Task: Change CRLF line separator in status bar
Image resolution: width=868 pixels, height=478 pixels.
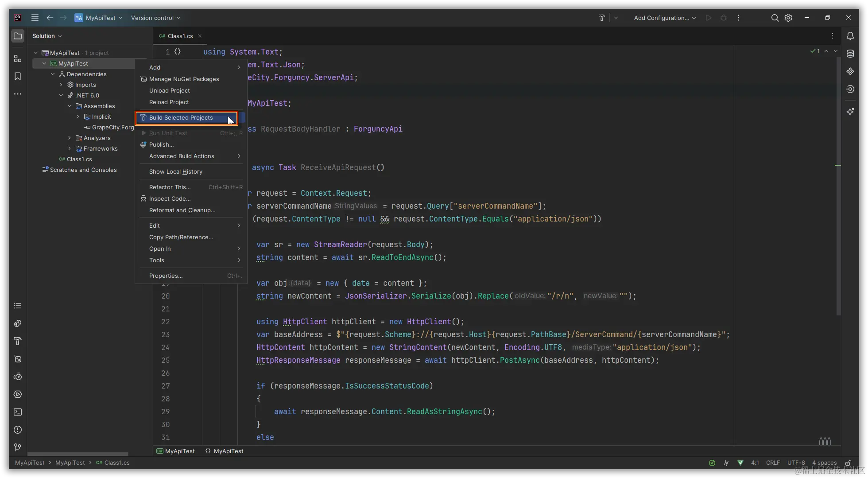Action: click(773, 463)
